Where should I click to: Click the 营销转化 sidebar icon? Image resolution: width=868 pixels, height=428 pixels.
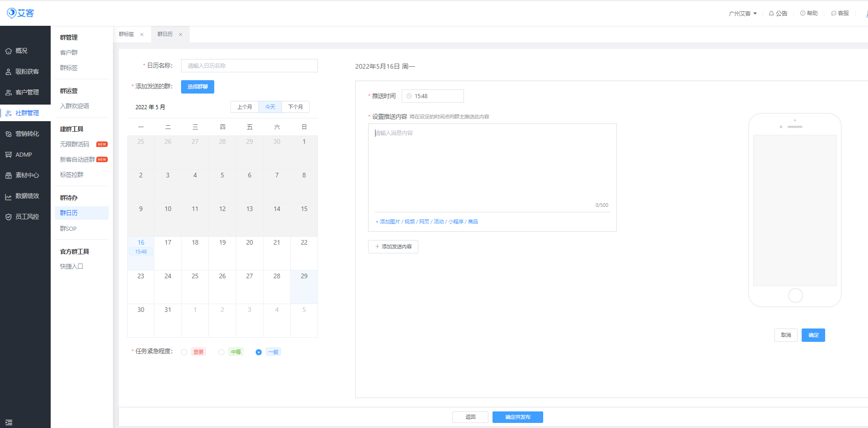pos(8,134)
